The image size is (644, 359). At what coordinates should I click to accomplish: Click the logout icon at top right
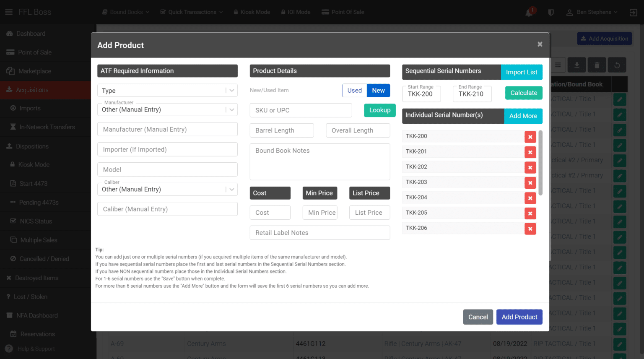click(633, 12)
